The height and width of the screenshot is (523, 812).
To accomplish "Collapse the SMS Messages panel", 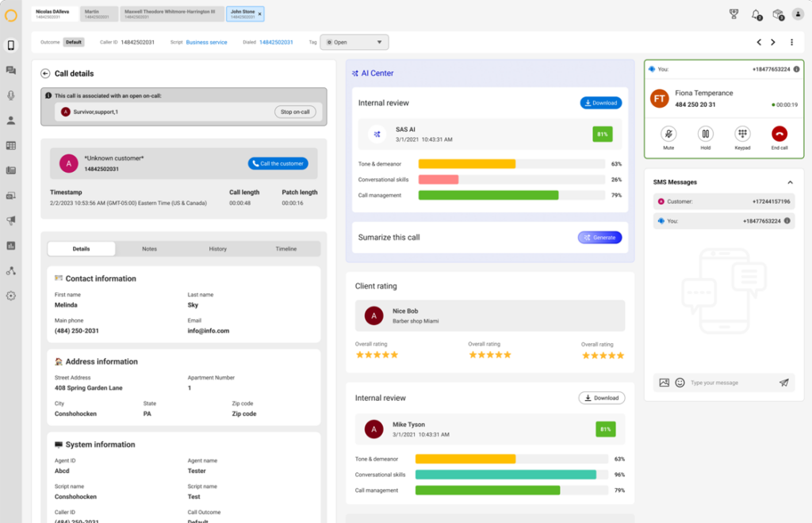I will pos(791,182).
